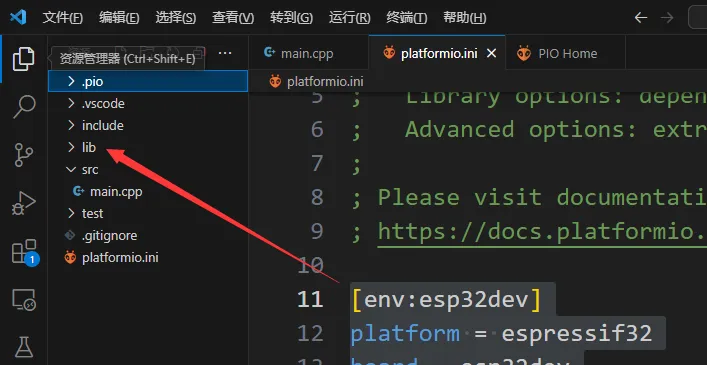Follow the docs.platformio link in editor
Screen dimensions: 707x365
coord(542,232)
